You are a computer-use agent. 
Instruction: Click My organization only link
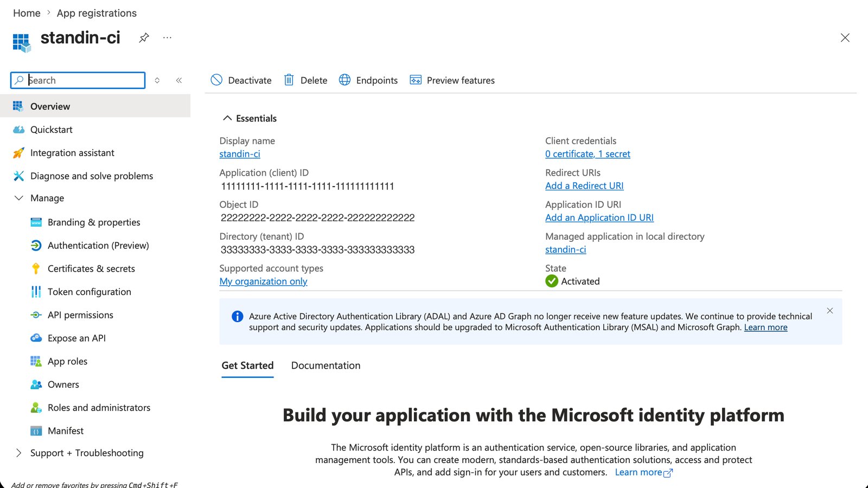(263, 281)
